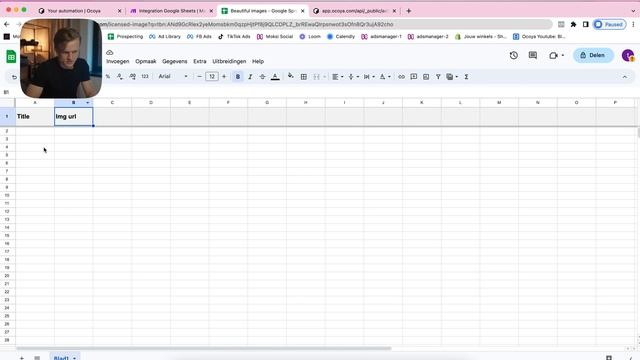Screen dimensions: 640x360
Task: Open the horizontal align dropdown
Action: 337,77
